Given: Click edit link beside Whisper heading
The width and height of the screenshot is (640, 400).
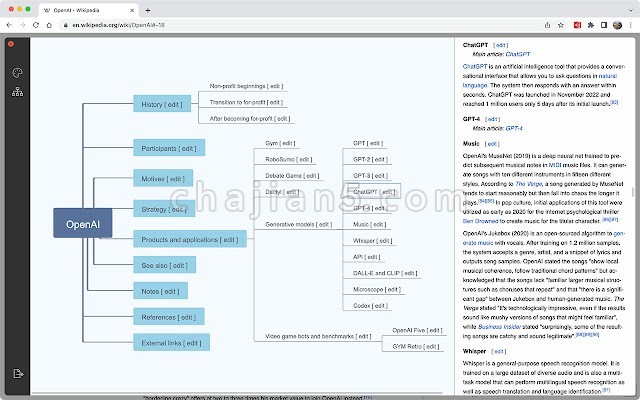Looking at the screenshot, I should pos(499,351).
